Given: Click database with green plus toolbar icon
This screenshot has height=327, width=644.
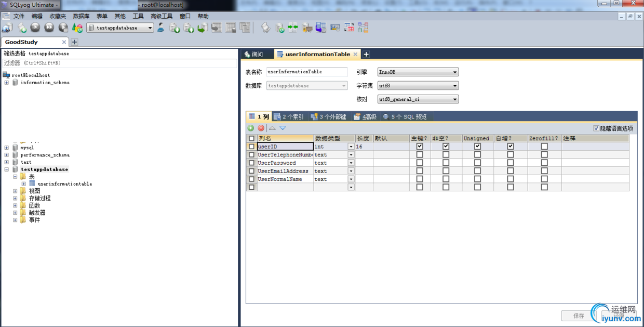Looking at the screenshot, I should click(x=279, y=28).
